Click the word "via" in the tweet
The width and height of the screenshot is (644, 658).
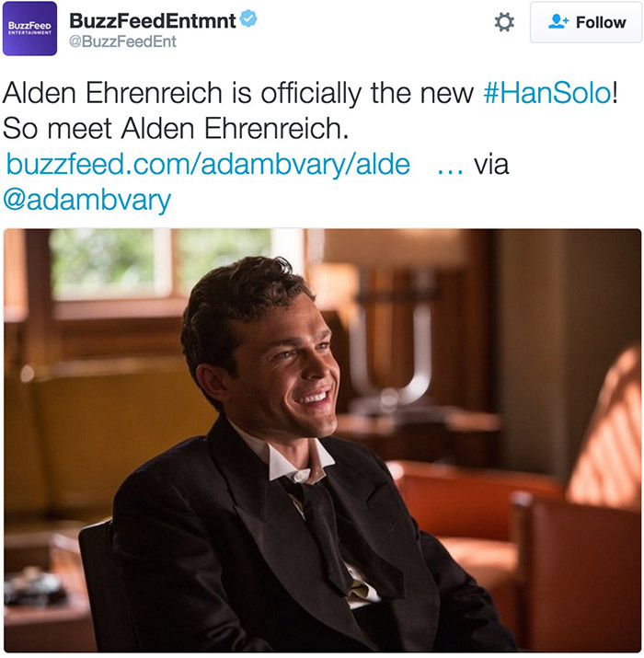click(x=491, y=164)
